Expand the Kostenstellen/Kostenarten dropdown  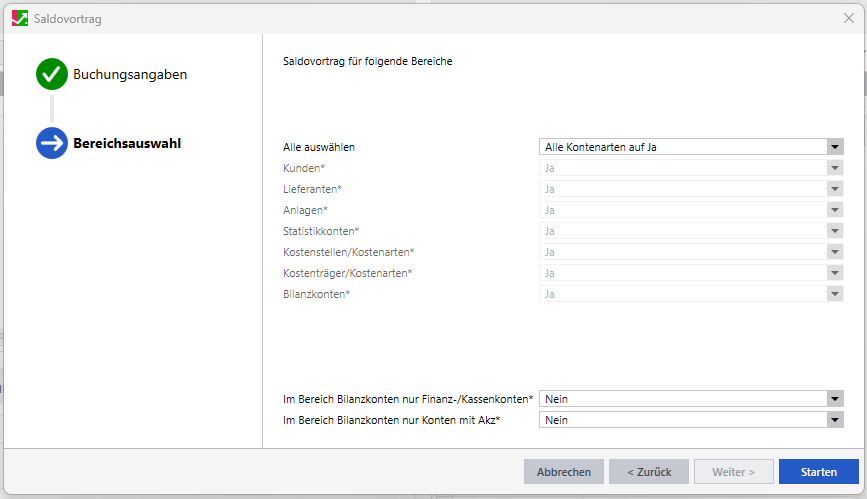835,252
